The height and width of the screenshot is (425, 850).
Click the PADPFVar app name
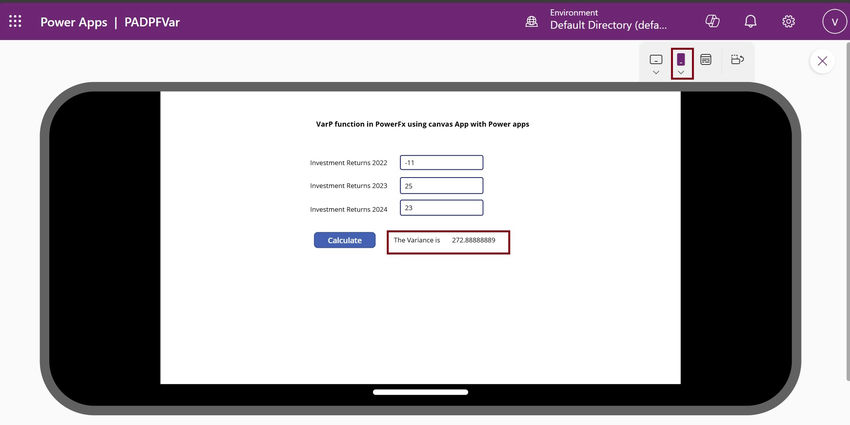[152, 22]
